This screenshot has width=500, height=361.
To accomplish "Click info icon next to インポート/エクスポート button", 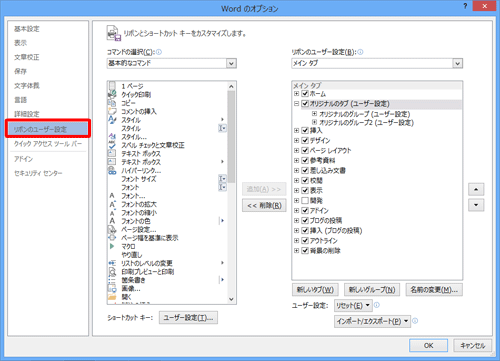I will (x=415, y=321).
